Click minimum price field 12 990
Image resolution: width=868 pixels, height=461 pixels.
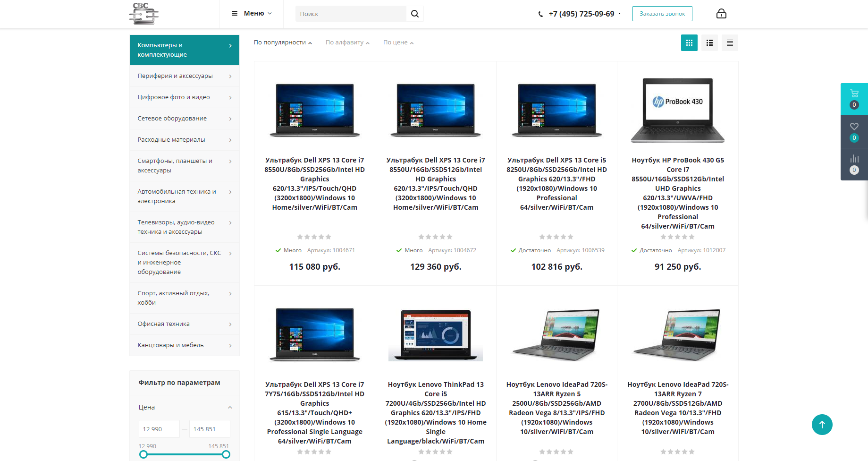coord(159,429)
